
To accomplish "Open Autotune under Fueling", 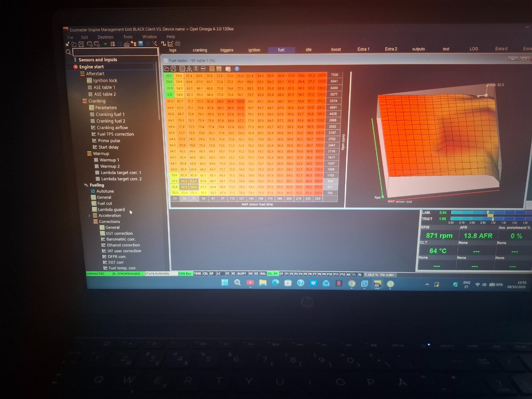I will pyautogui.click(x=105, y=192).
